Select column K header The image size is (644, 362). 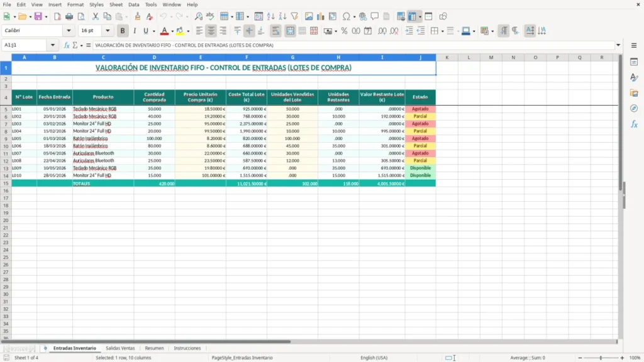coord(447,57)
